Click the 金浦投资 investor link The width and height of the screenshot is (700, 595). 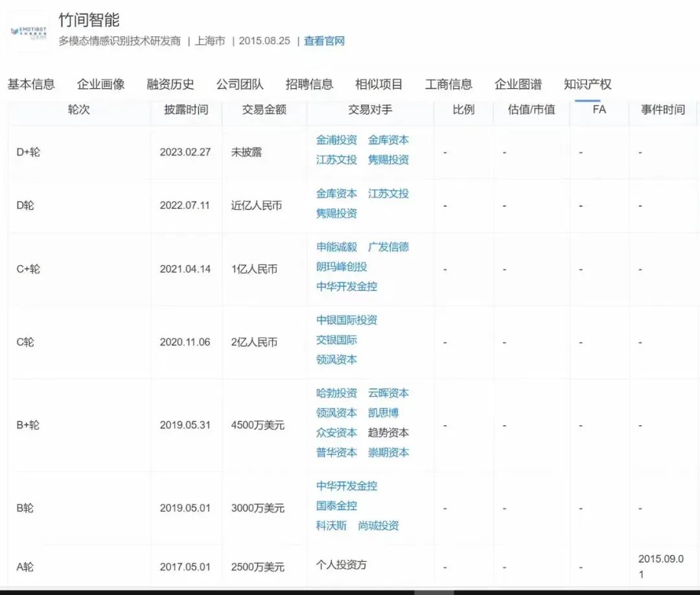(x=336, y=140)
